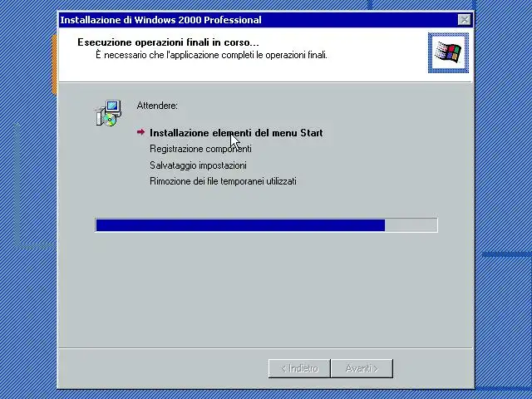Click the Avanti next button
This screenshot has width=532, height=399.
tap(362, 368)
